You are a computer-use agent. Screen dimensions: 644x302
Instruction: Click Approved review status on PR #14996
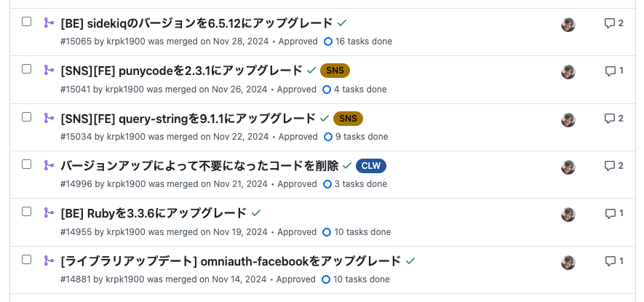[297, 184]
